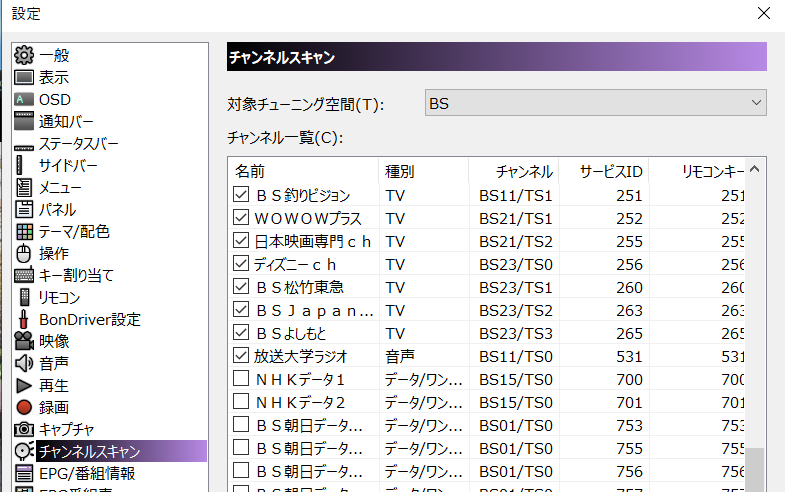Click the display icon beside 表示
Screen dimensions: 785x492
tap(24, 78)
